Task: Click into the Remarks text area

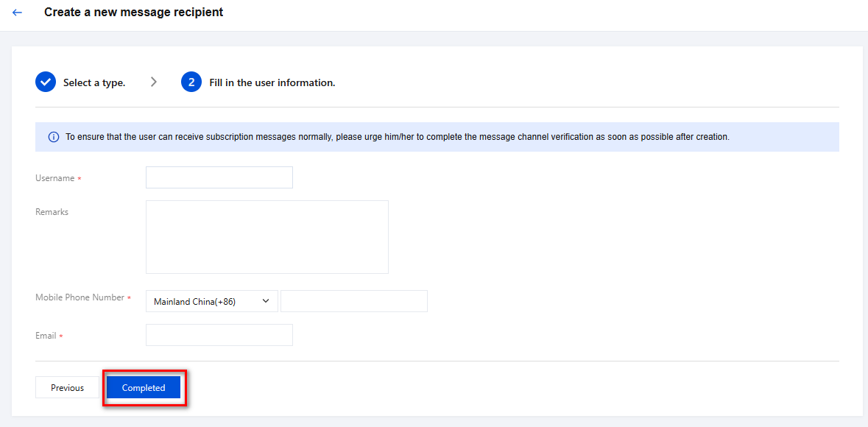Action: pos(267,237)
